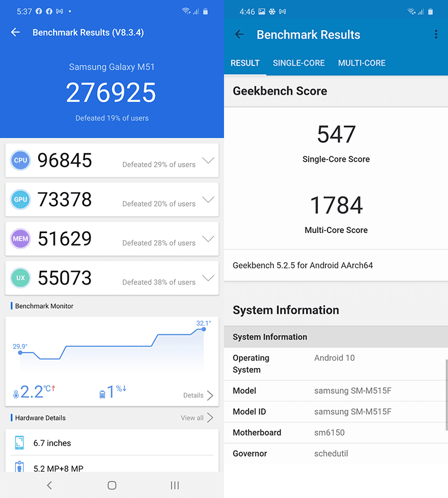
Task: Expand the UX 55073 score details
Action: tap(208, 278)
